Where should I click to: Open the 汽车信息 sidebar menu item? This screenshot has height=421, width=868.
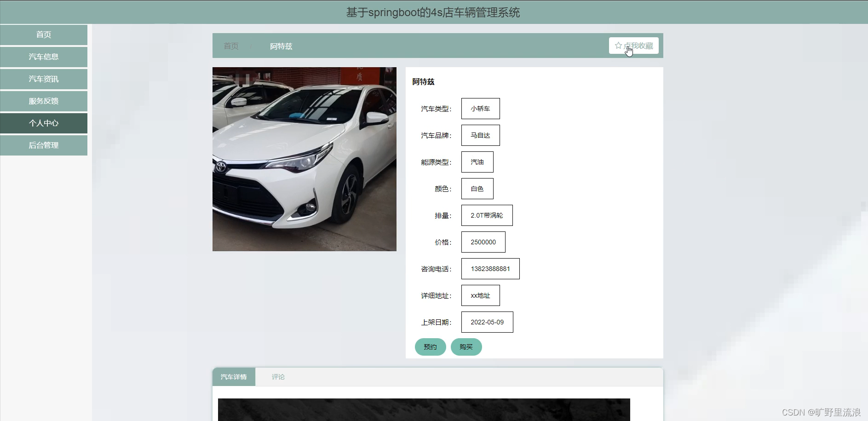44,57
